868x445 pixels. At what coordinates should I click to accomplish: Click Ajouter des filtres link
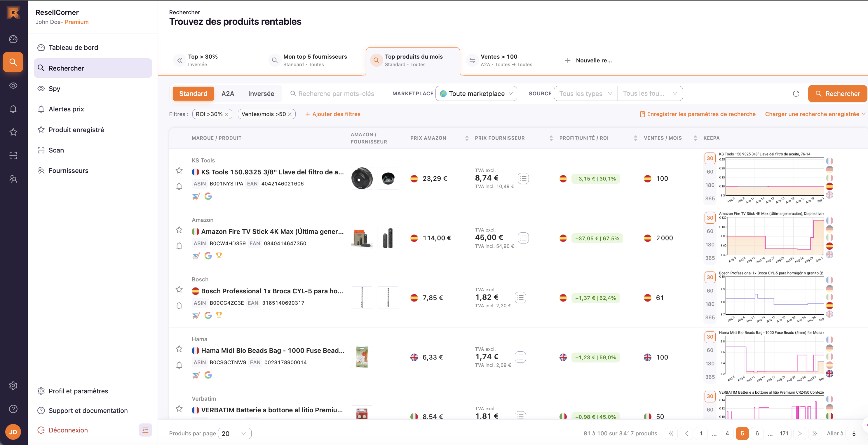pyautogui.click(x=333, y=114)
